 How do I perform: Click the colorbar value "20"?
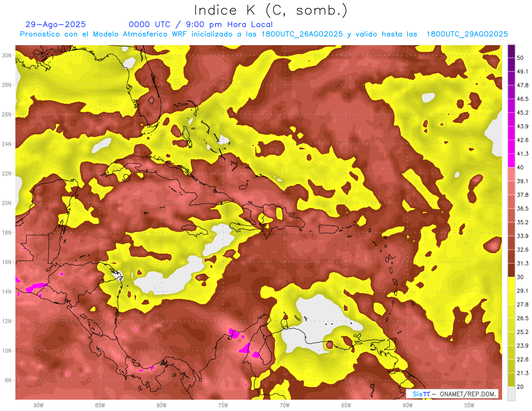point(521,387)
